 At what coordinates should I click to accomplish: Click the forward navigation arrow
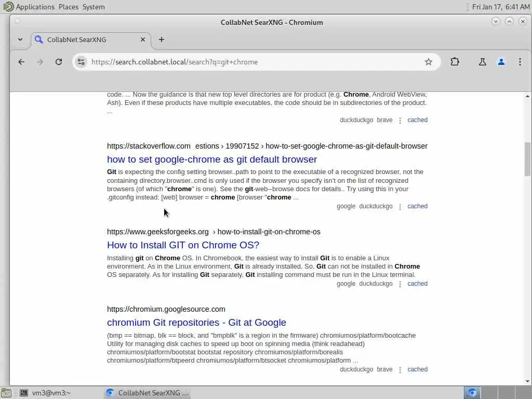coord(39,62)
